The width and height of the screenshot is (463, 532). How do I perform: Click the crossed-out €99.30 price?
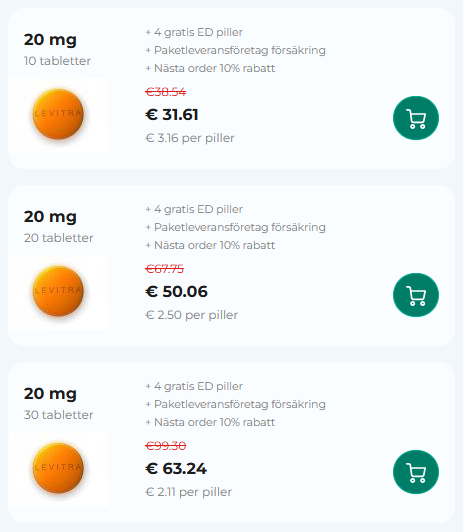tap(166, 445)
